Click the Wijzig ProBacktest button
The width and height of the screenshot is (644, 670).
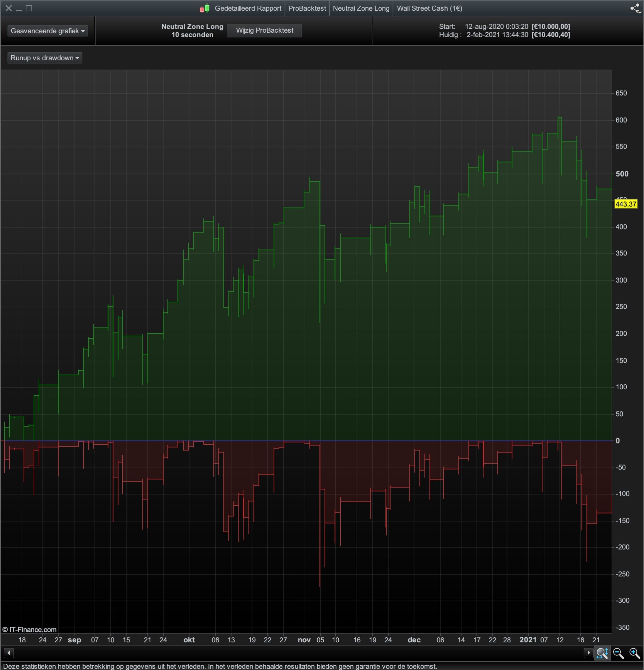click(264, 30)
